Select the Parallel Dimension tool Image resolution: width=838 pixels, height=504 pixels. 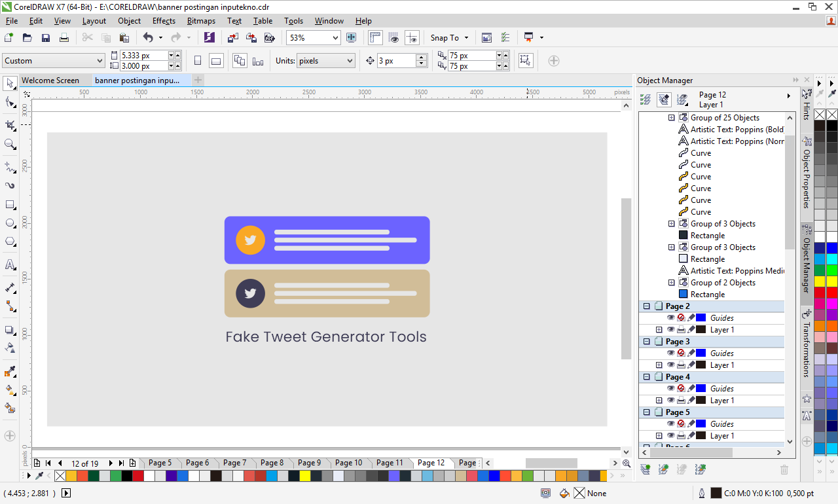10,287
